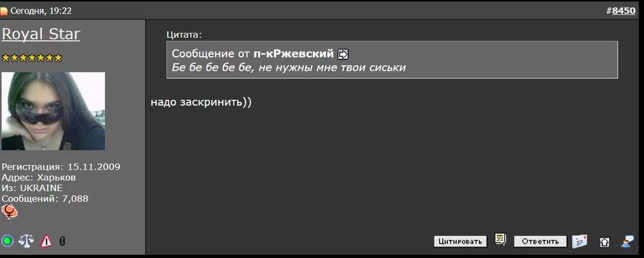Click the post status icon beside date
644x258 pixels.
tap(4, 10)
